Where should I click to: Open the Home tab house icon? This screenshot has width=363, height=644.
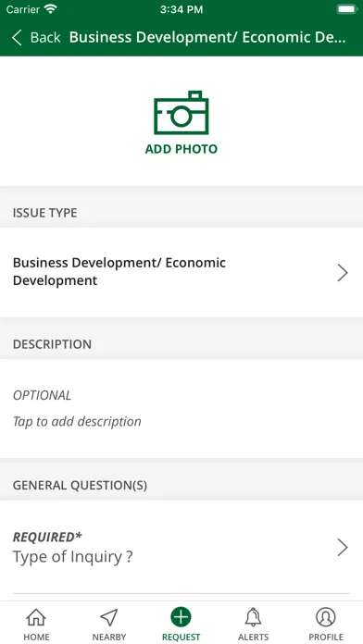tap(36, 617)
